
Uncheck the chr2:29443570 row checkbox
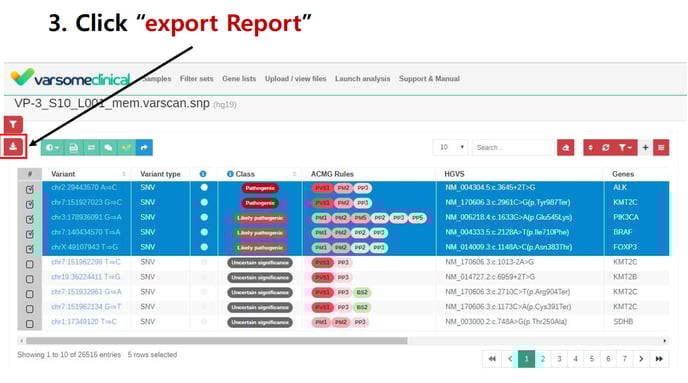click(x=29, y=189)
